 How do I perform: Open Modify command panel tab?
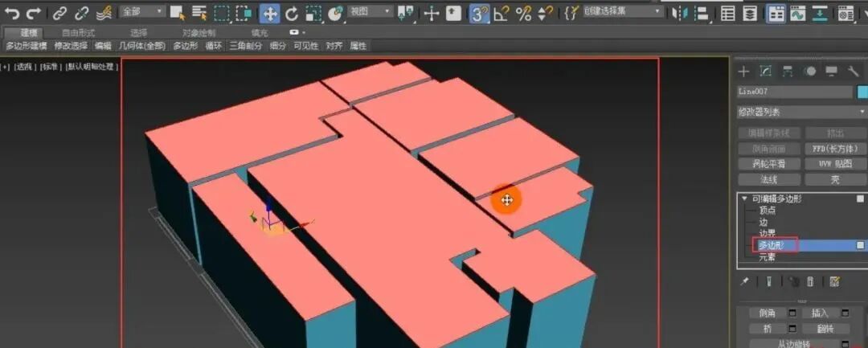(766, 72)
